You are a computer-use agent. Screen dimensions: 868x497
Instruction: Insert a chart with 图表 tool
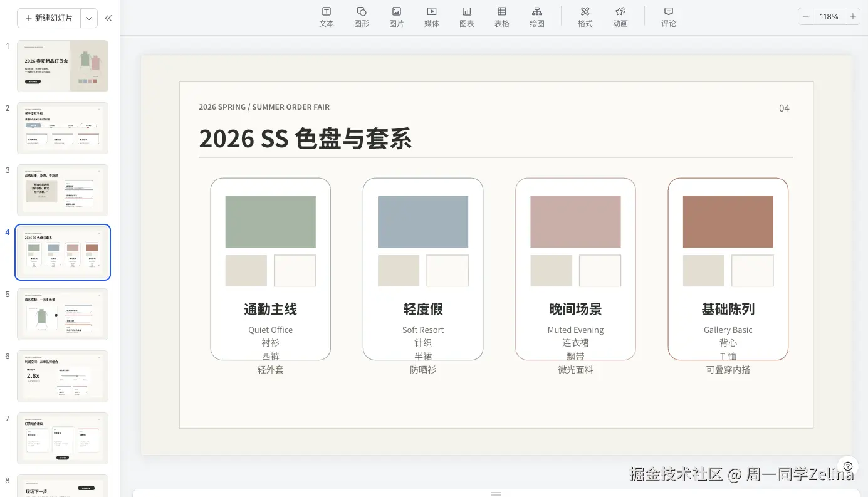467,17
